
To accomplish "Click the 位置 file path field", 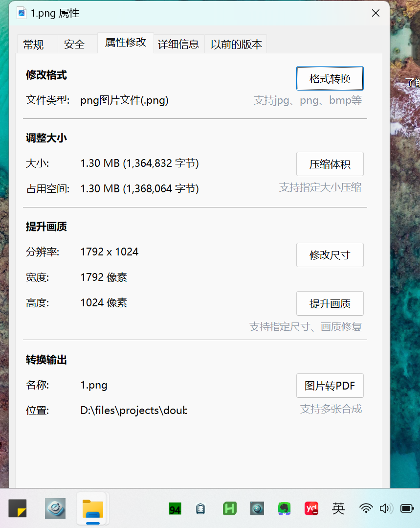I will tap(133, 410).
